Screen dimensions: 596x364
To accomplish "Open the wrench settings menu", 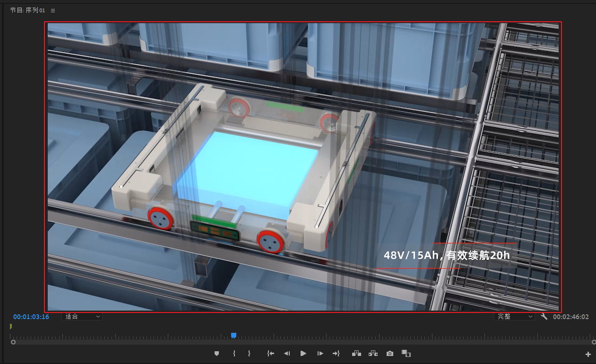I will (x=544, y=316).
